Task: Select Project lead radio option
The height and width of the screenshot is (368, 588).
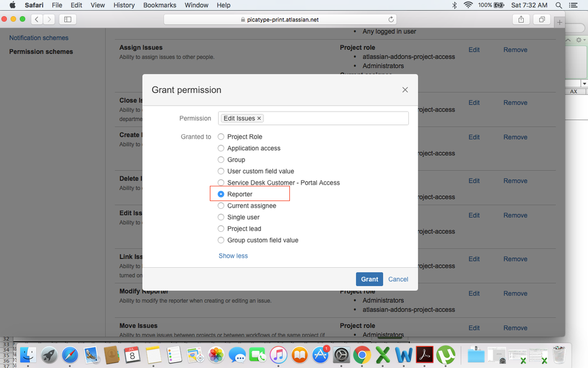Action: click(221, 229)
